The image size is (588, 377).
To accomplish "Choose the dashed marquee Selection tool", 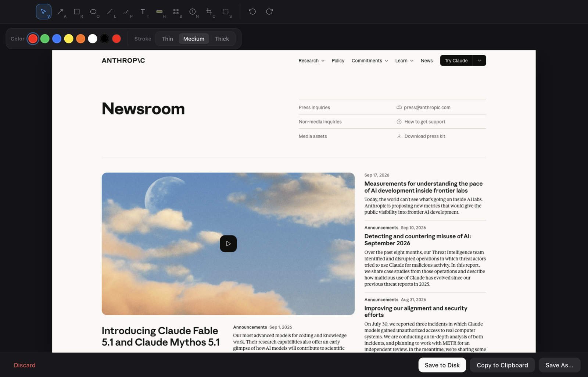I will click(226, 12).
